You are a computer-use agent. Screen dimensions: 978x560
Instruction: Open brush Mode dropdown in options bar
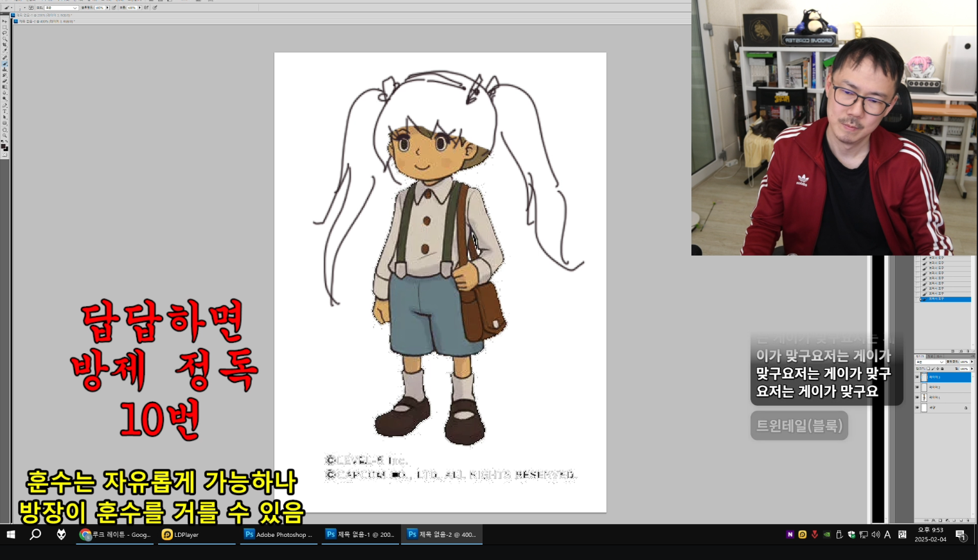[61, 8]
